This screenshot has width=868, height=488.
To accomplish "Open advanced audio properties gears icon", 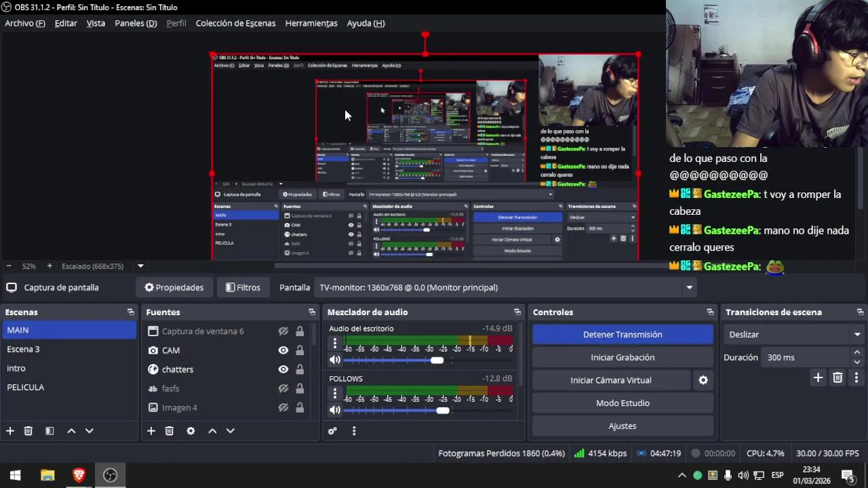I will pyautogui.click(x=332, y=431).
